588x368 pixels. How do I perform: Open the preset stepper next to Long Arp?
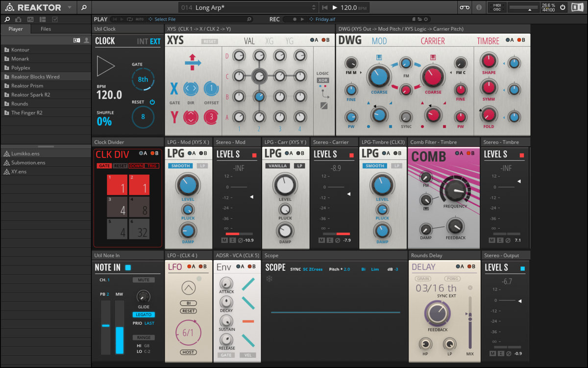pyautogui.click(x=314, y=7)
